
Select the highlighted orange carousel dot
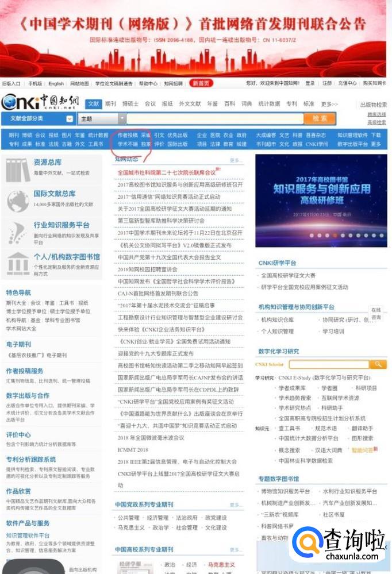point(335,236)
